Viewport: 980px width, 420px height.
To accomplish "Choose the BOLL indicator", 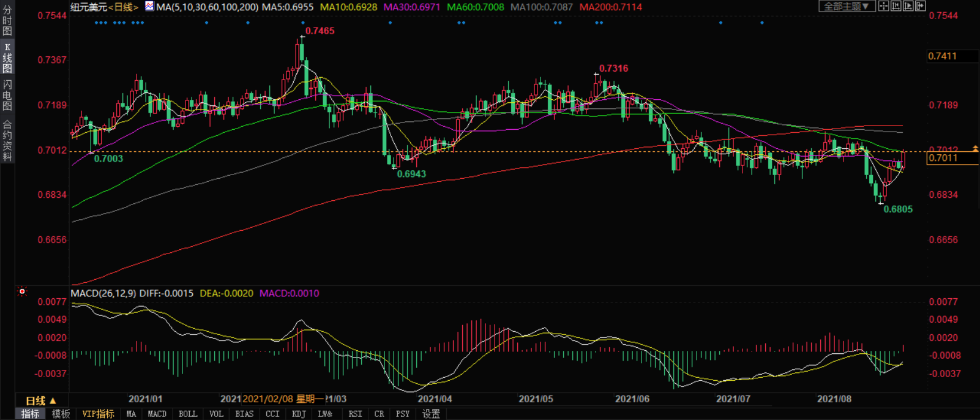I will coord(187,414).
